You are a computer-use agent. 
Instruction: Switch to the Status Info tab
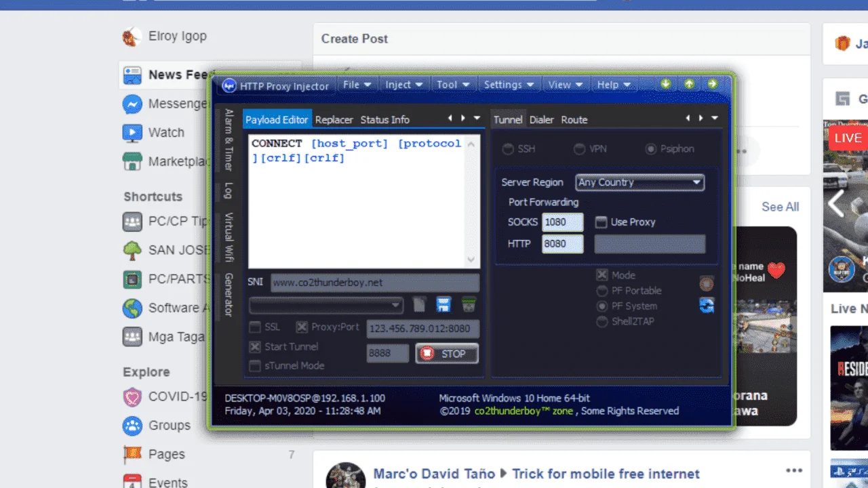384,120
